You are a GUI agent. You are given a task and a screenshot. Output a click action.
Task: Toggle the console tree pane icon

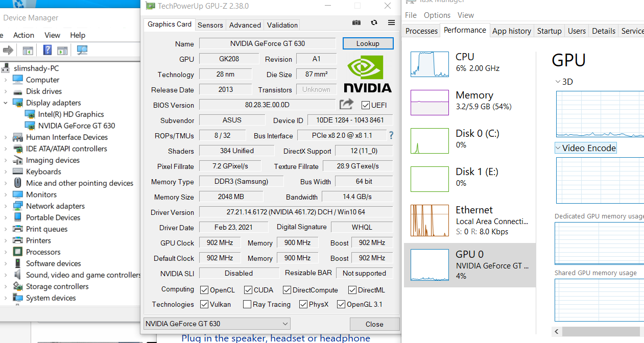[27, 50]
